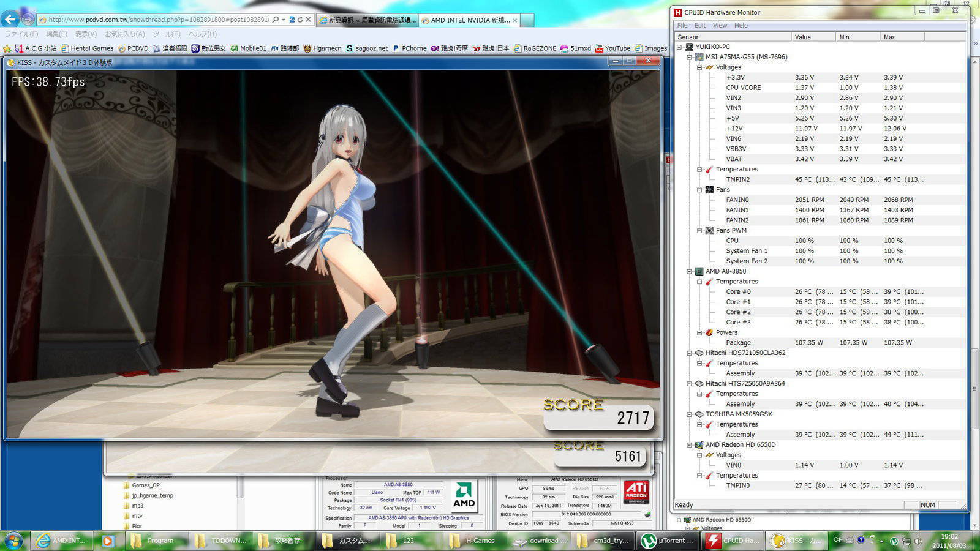
Task: Open the address bar dropdown arrow
Action: 284,20
